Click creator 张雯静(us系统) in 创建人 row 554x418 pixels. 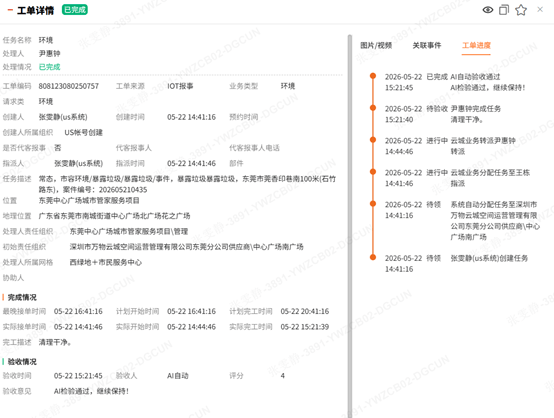(63, 117)
